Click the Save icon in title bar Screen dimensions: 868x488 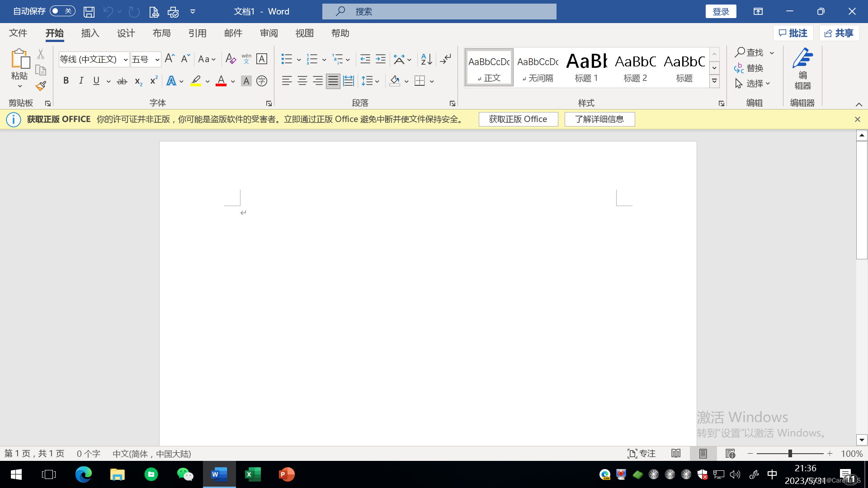89,12
